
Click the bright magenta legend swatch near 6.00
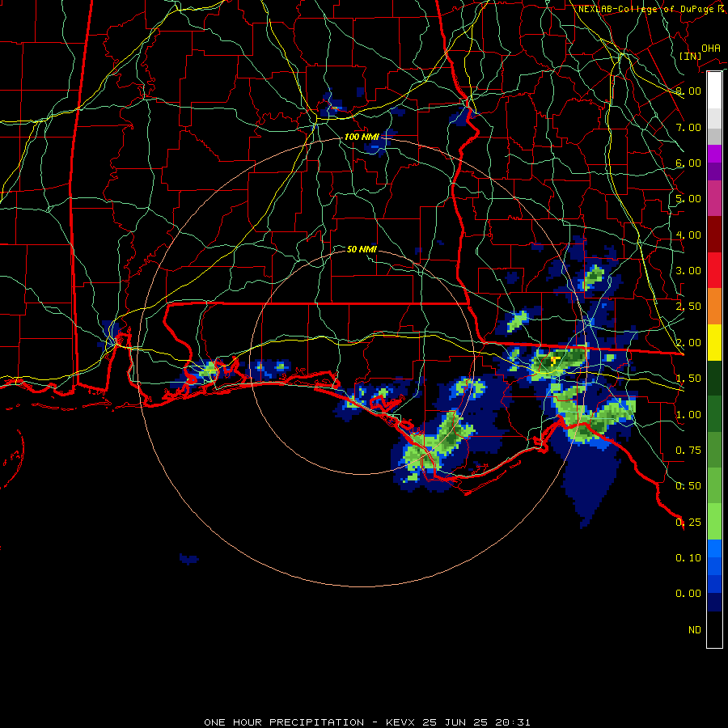714,154
